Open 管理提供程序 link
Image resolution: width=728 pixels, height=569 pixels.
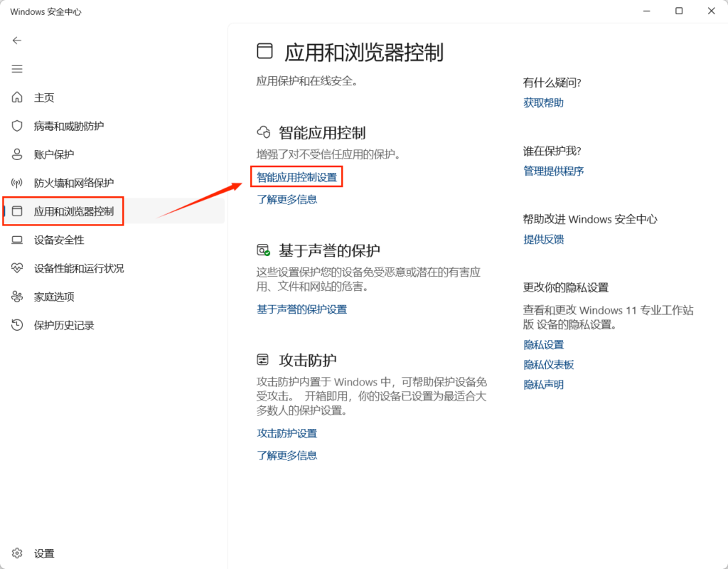[553, 171]
